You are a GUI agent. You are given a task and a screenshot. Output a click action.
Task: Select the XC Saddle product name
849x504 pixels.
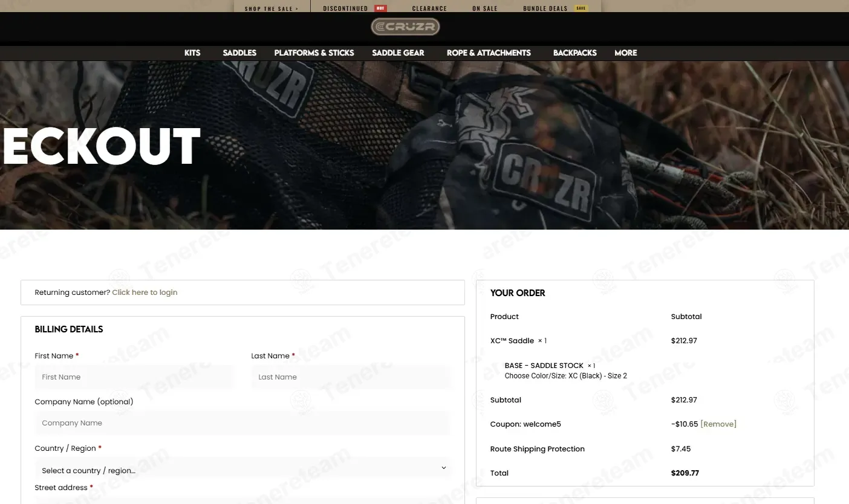(512, 341)
